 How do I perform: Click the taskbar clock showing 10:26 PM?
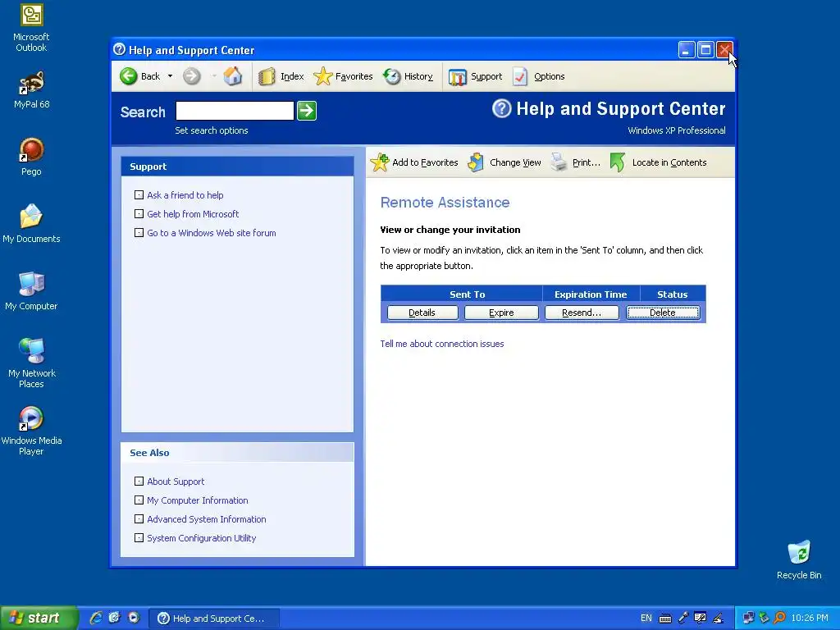point(810,619)
